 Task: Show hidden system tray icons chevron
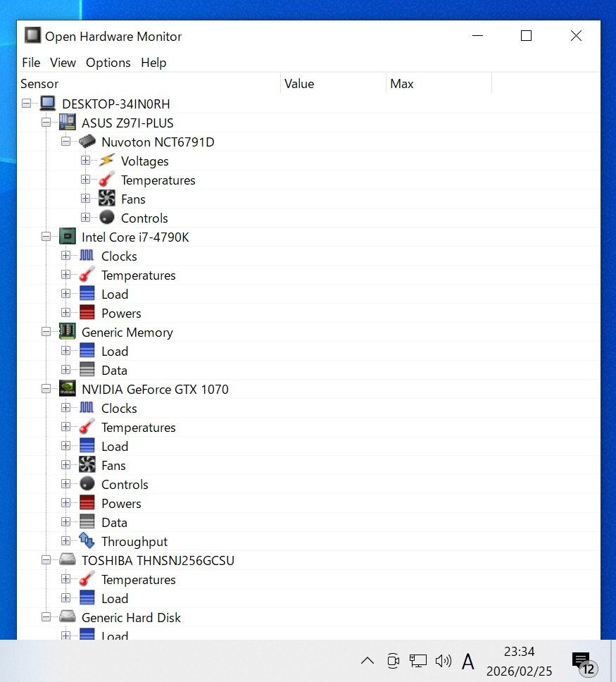coord(367,661)
